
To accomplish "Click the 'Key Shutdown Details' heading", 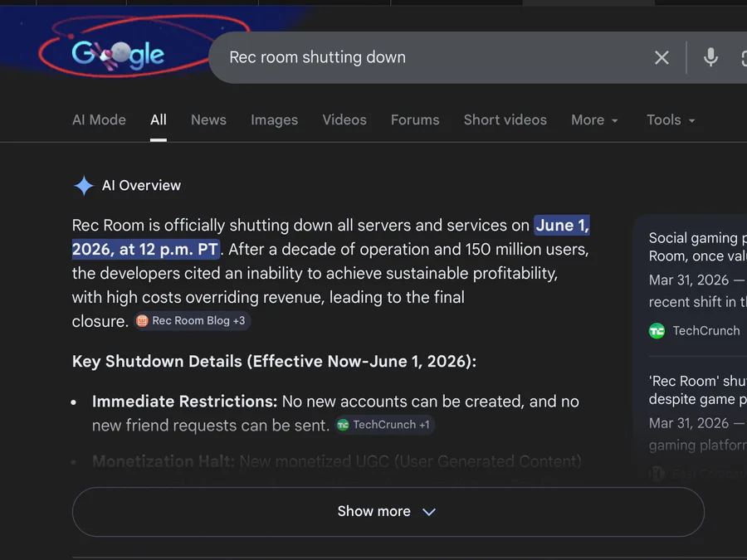I will (274, 362).
